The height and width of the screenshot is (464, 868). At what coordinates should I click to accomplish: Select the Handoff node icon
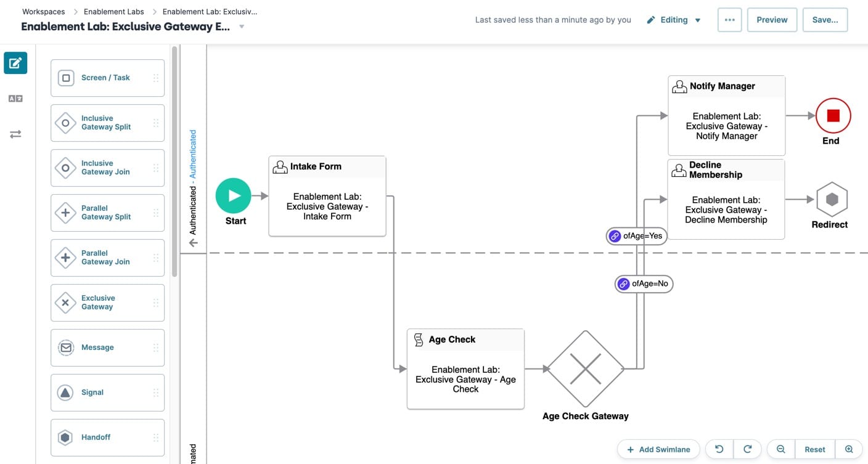click(x=66, y=438)
